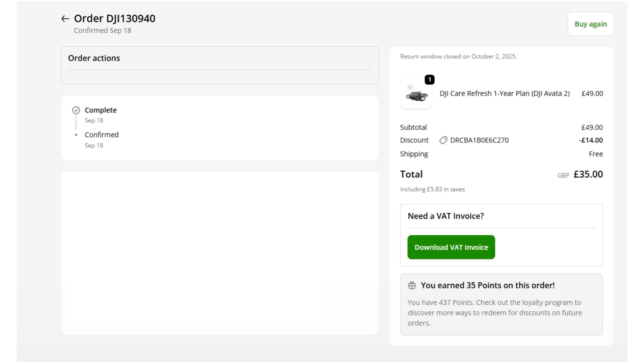Select the Confirmed timeline step
644x362 pixels.
pos(101,135)
